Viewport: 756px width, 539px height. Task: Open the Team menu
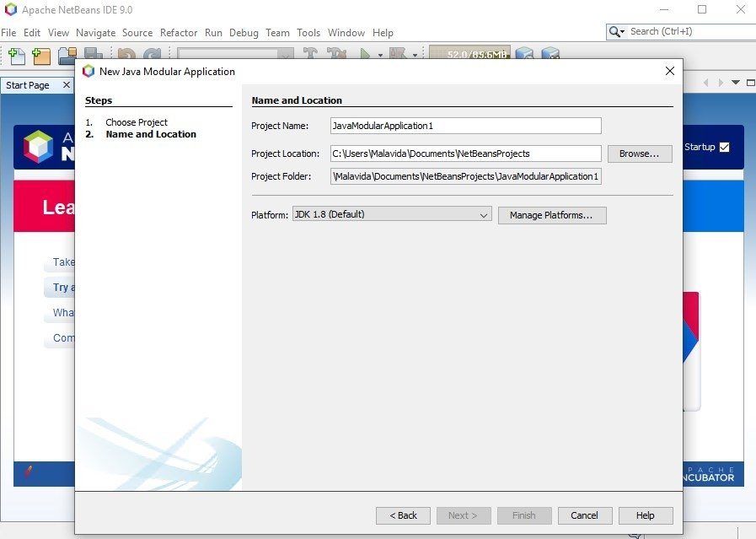pos(278,33)
